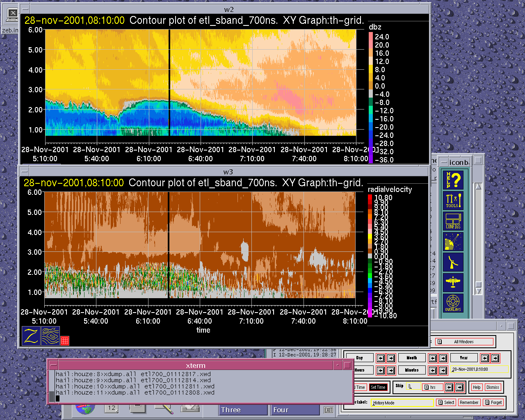This screenshot has width=525, height=420.
Task: Open the Select label menu
Action: [446, 402]
